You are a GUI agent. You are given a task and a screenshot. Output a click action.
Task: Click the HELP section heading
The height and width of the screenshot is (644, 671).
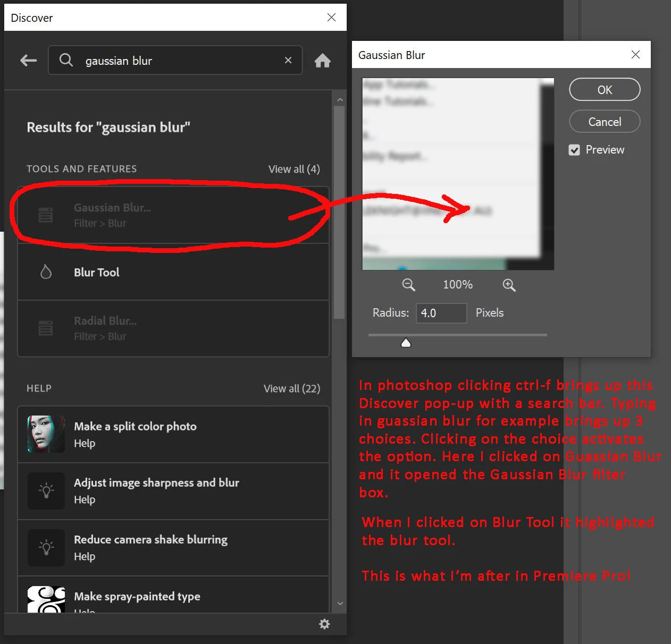click(39, 388)
